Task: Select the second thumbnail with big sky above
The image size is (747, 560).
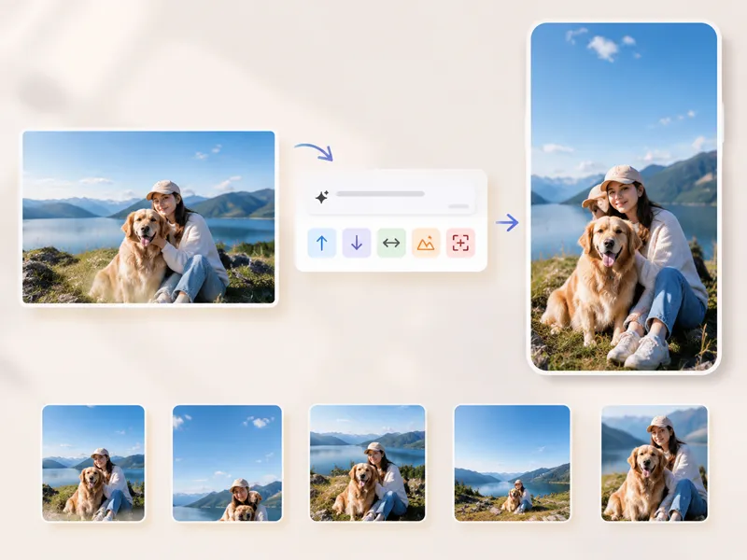Action: coord(227,463)
